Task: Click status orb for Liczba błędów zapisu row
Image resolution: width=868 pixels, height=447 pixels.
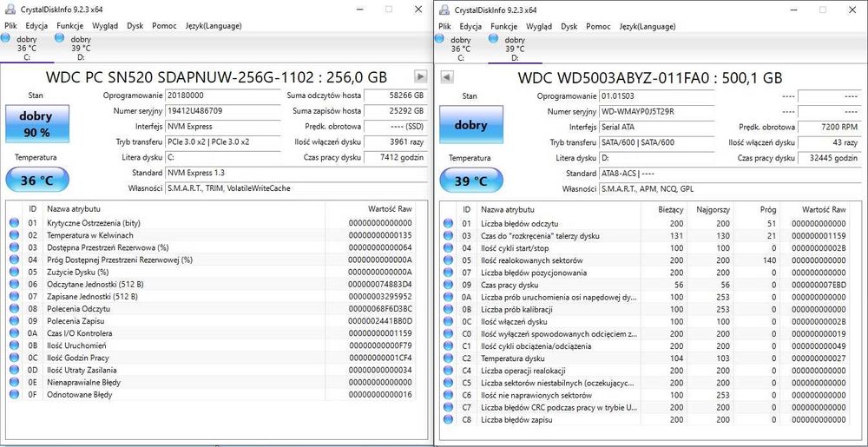Action: pos(449,420)
